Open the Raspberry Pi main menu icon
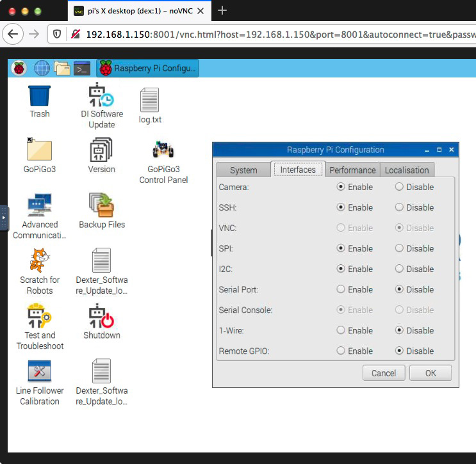Screen dimensions: 476x464 coord(19,68)
